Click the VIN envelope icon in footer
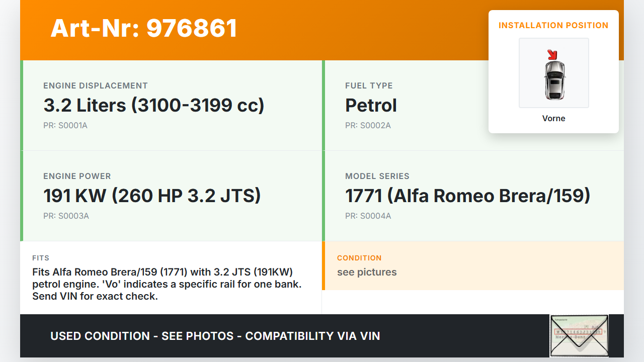This screenshot has width=644, height=362. (579, 335)
